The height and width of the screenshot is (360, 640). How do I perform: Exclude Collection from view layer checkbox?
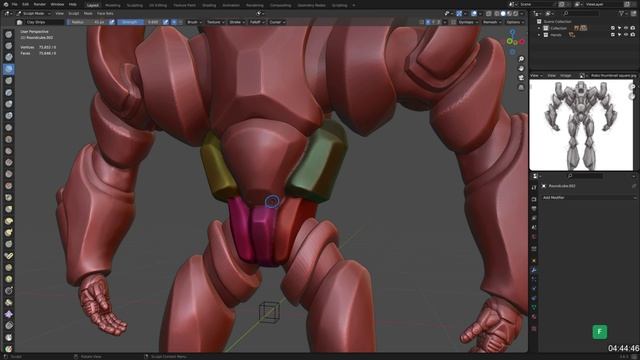pos(613,28)
